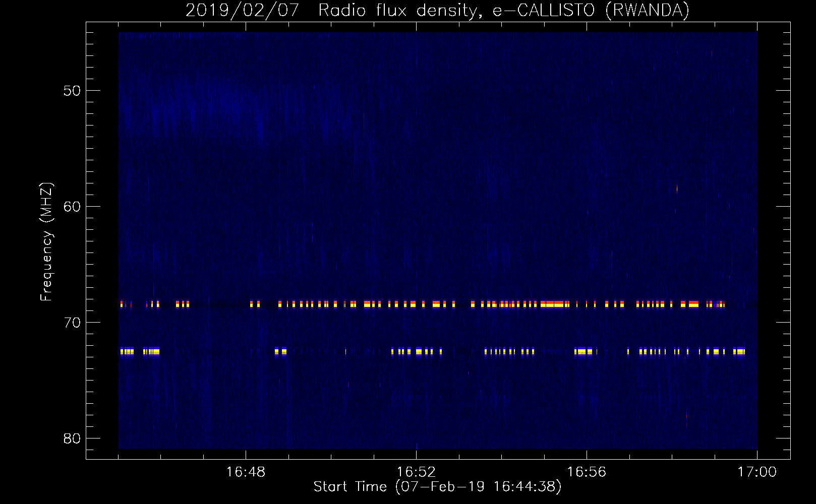
Task: Click the 16:52 time tick label
Action: pyautogui.click(x=416, y=472)
